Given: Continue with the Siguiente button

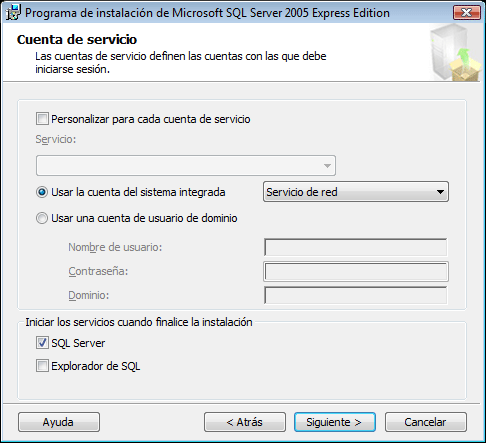Looking at the screenshot, I should (x=335, y=422).
